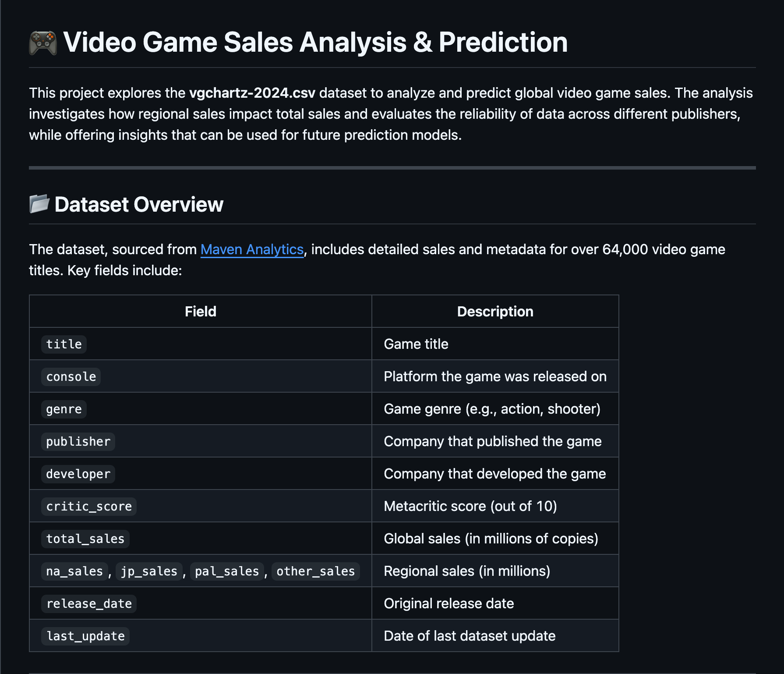The height and width of the screenshot is (674, 784).
Task: Select the "critic_score" code tag
Action: [89, 506]
